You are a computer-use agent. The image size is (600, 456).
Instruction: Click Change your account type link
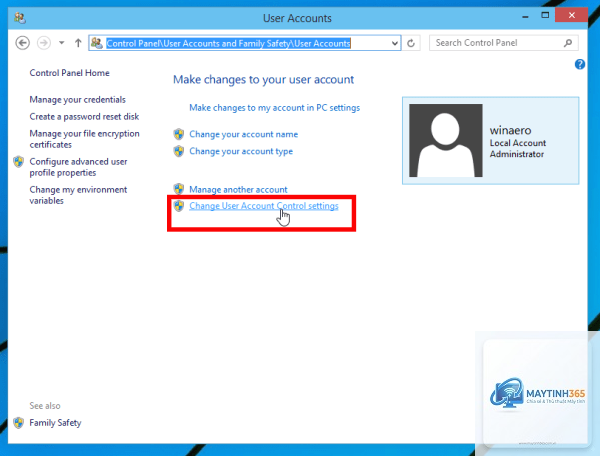tap(241, 151)
